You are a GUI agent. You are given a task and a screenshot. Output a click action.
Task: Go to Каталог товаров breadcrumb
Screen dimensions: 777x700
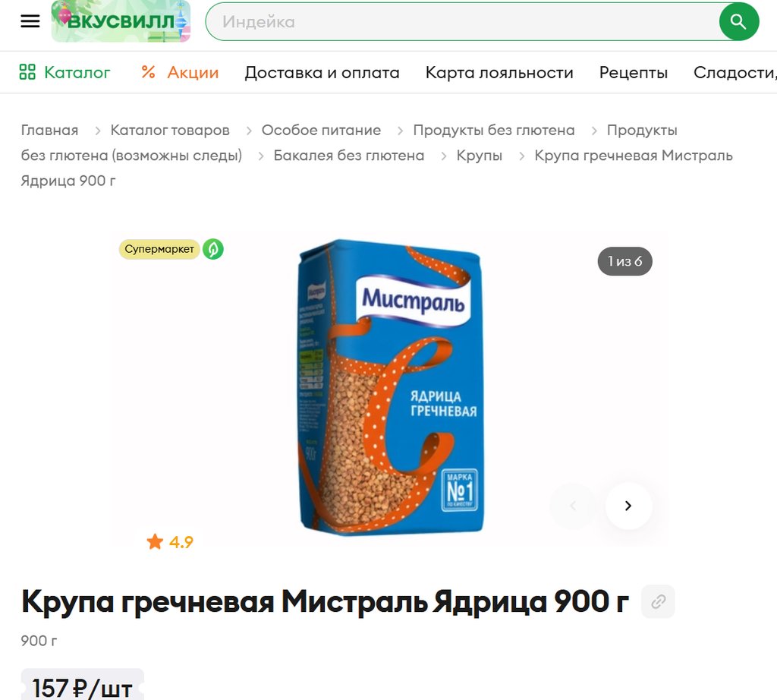(170, 131)
